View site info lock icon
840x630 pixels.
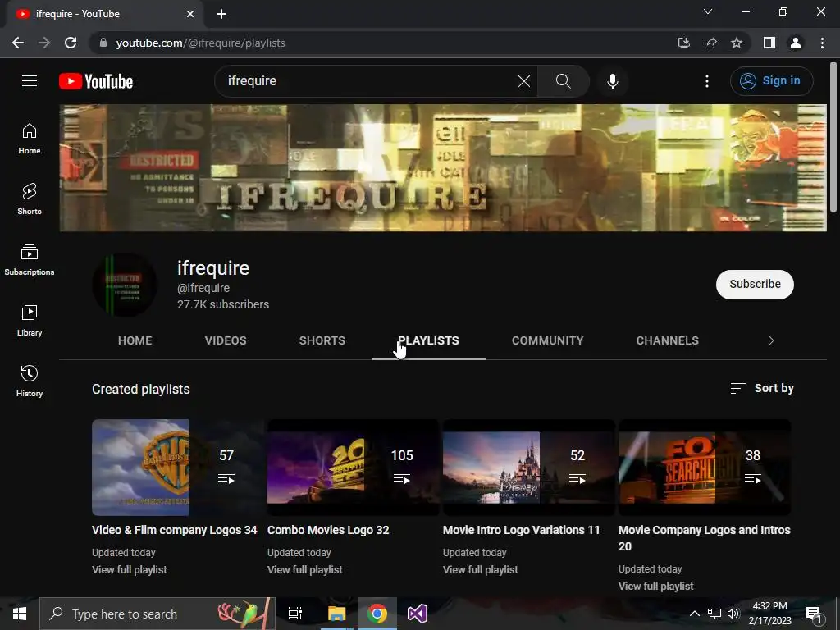[103, 43]
